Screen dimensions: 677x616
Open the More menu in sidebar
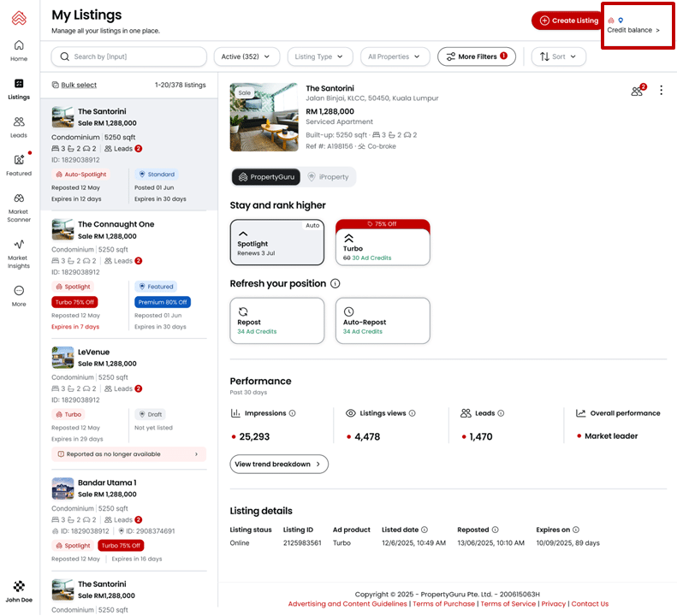point(19,295)
